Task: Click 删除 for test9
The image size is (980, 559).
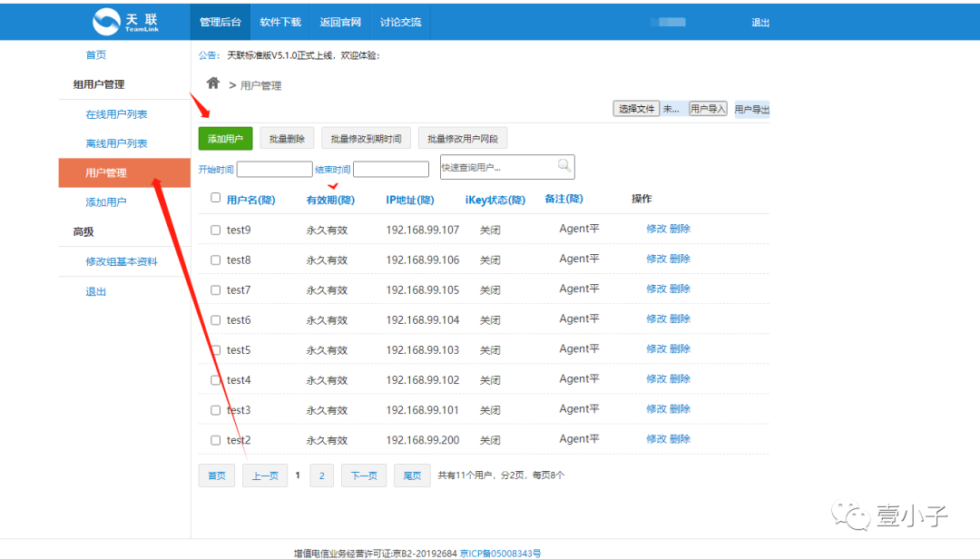Action: pos(680,229)
